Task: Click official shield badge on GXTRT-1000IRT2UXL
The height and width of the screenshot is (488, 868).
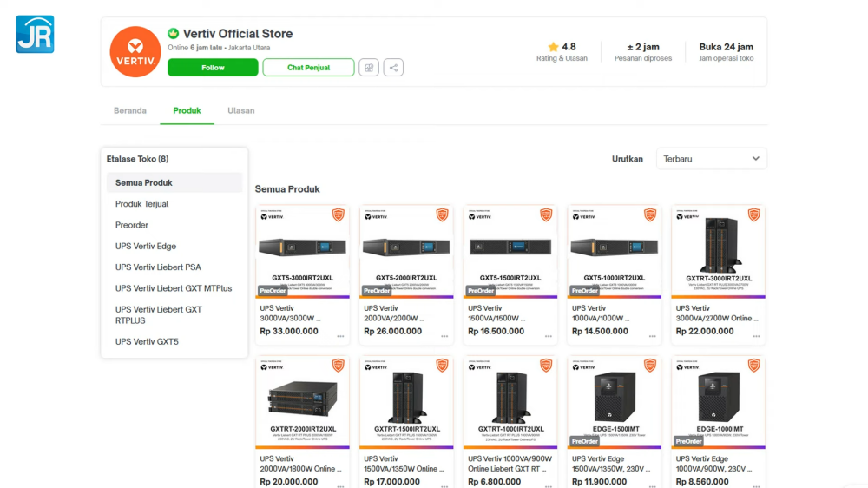Action: [546, 365]
